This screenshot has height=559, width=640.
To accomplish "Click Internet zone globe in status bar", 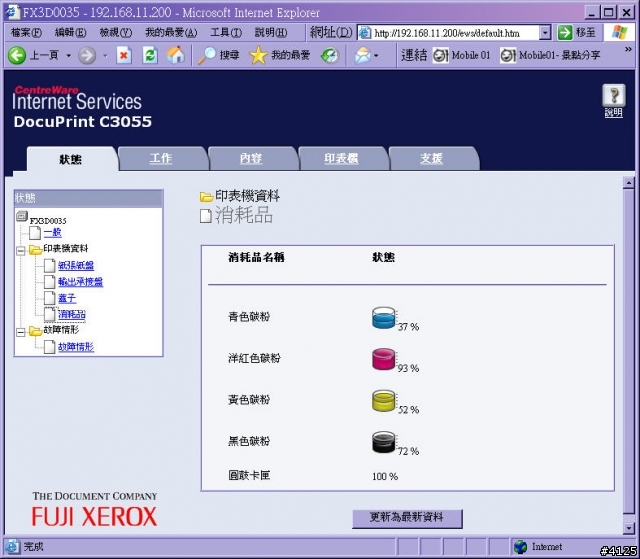I will click(520, 547).
